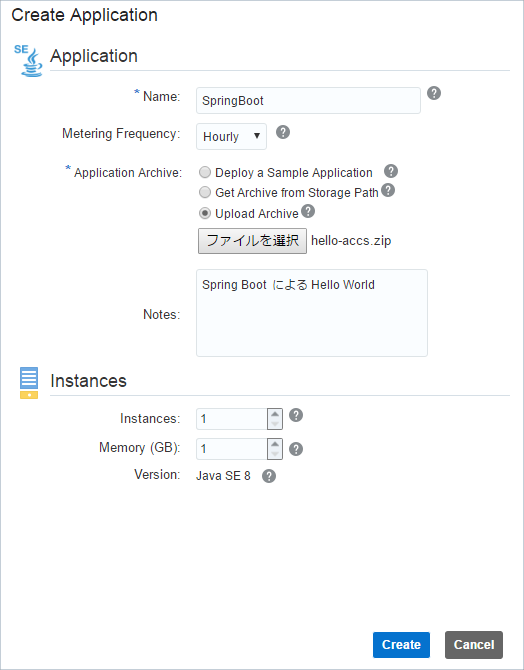Viewport: 524px width, 670px height.
Task: View help for Upload Archive option
Action: click(308, 211)
